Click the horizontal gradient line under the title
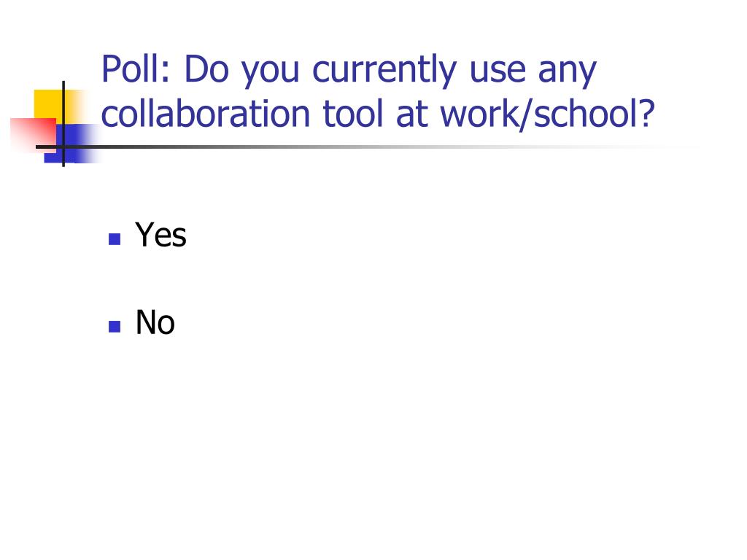The image size is (747, 560). click(362, 147)
